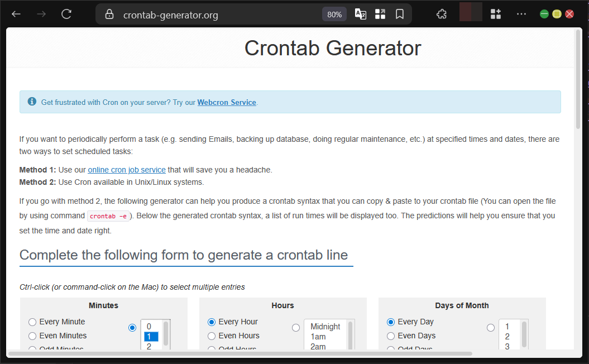Click the browser back arrow
Image resolution: width=589 pixels, height=364 pixels.
tap(16, 15)
